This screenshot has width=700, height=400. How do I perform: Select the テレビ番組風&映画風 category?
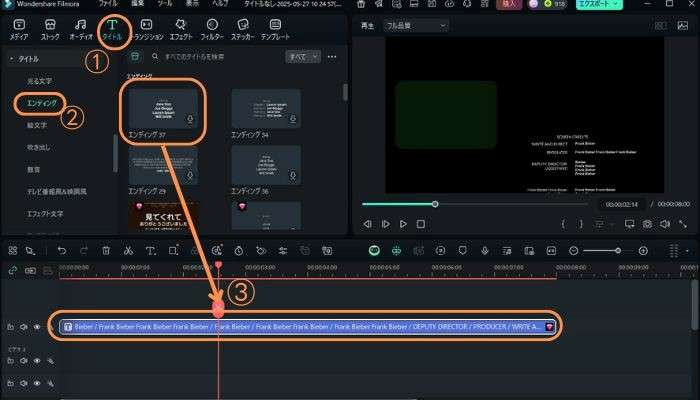coord(57,192)
